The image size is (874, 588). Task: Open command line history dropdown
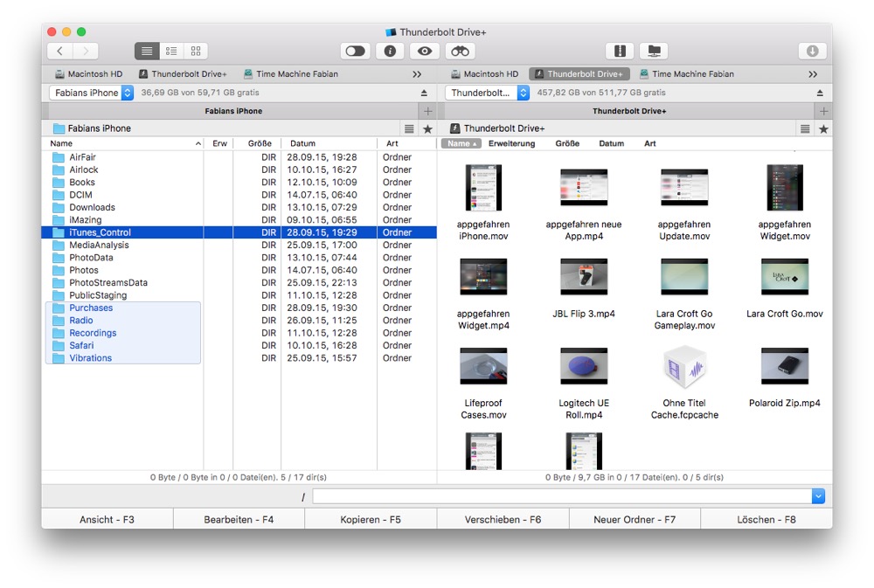(x=818, y=496)
